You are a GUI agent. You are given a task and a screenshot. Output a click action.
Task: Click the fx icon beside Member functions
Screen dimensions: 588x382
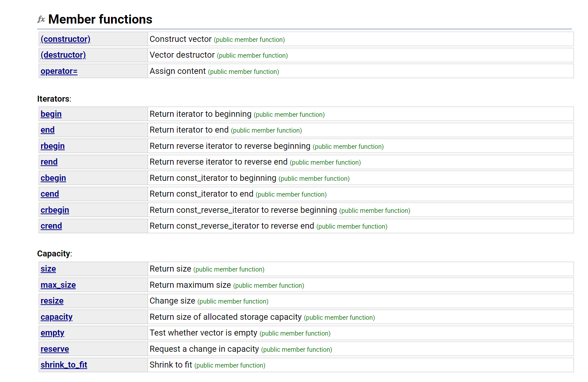pyautogui.click(x=41, y=19)
